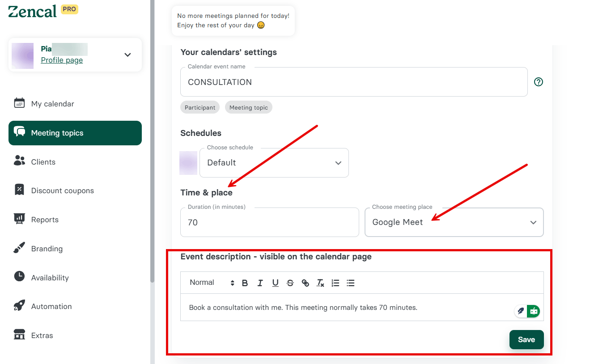Apply strikethrough formatting

pyautogui.click(x=290, y=283)
